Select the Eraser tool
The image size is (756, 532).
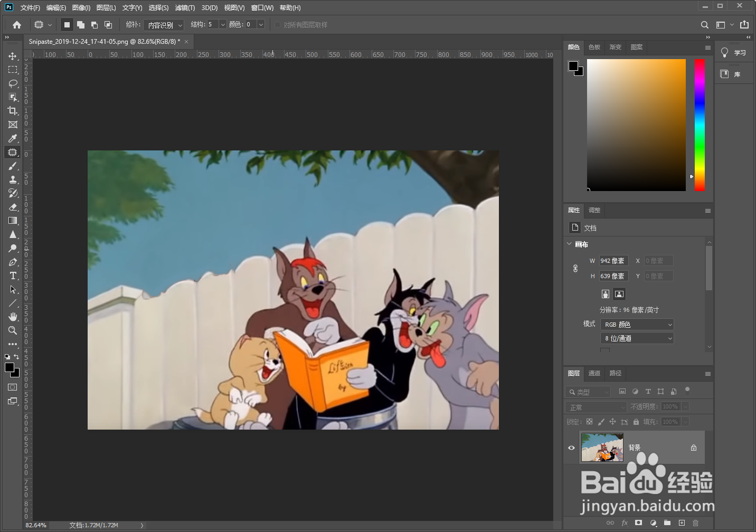tap(13, 207)
